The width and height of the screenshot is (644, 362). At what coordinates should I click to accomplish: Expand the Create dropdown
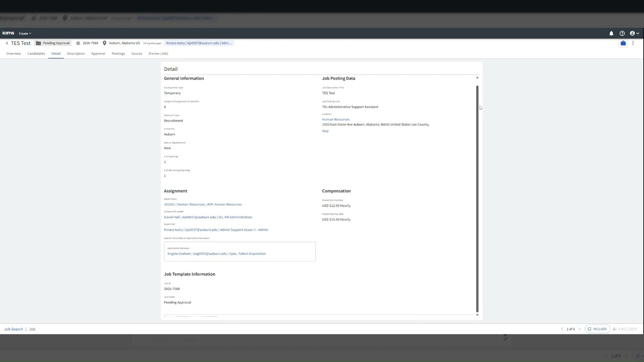25,33
